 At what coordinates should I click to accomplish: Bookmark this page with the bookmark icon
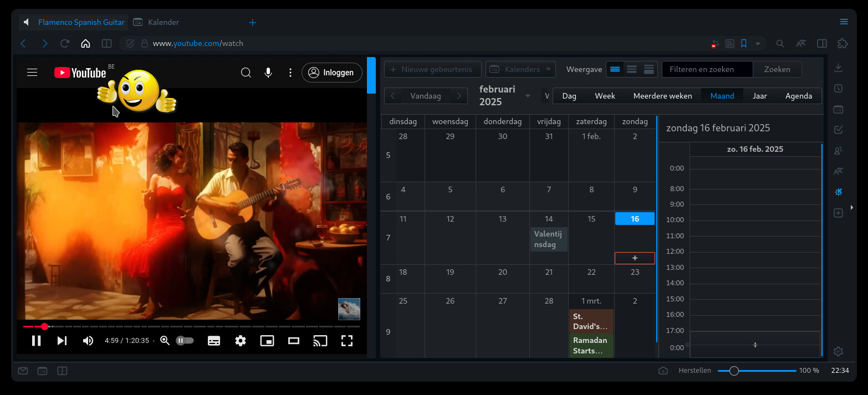(x=744, y=43)
